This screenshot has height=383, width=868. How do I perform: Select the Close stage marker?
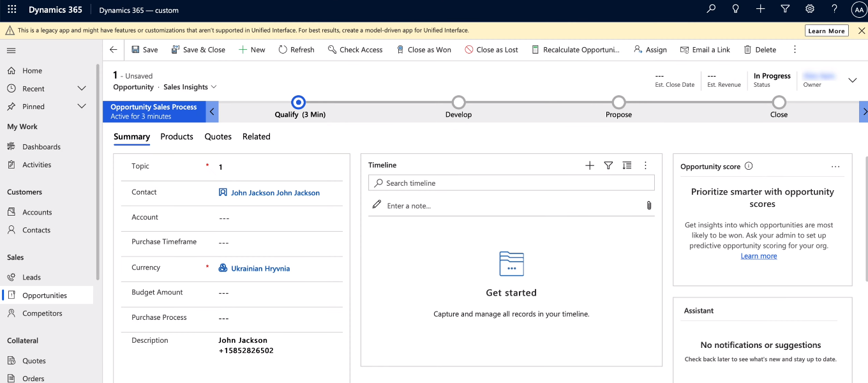pos(779,102)
